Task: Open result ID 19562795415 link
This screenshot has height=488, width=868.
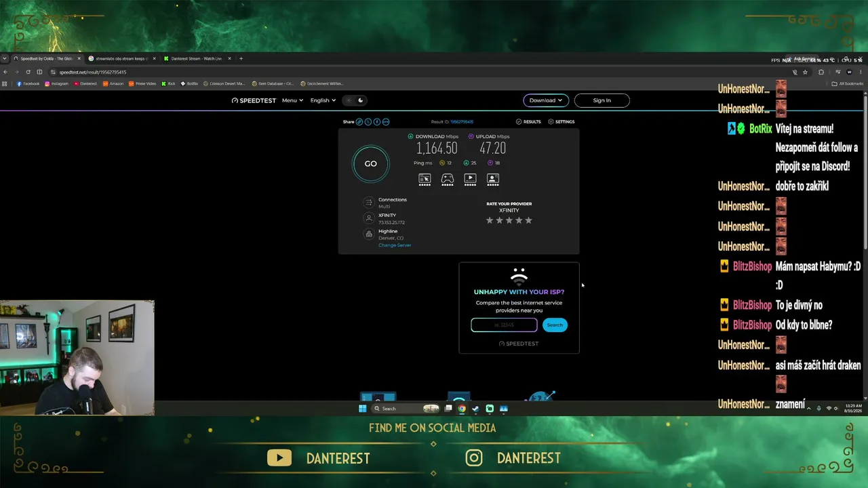Action: [462, 122]
